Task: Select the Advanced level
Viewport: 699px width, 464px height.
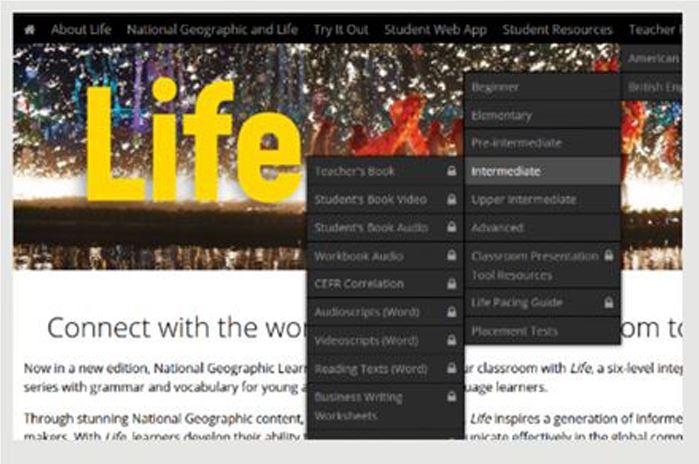Action: click(x=543, y=228)
